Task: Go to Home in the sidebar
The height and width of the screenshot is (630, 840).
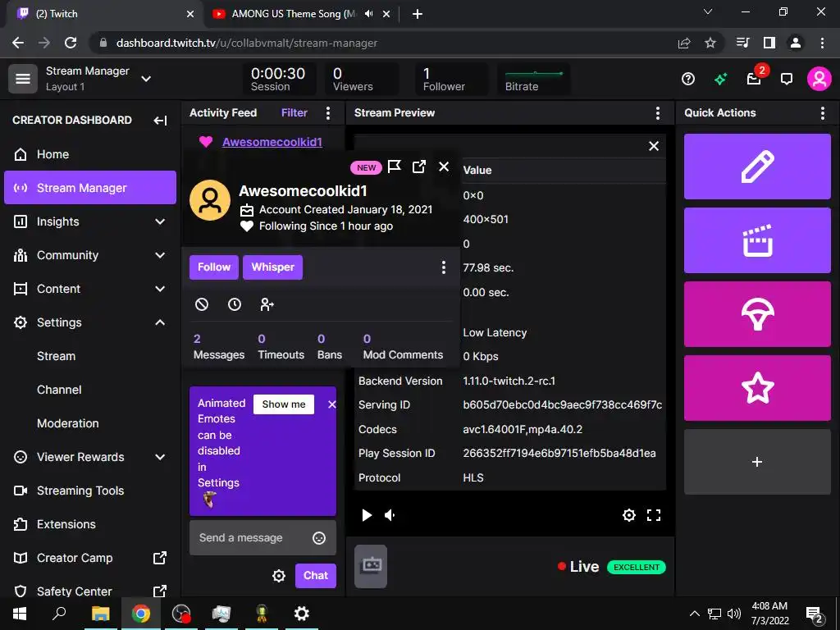Action: 90,154
